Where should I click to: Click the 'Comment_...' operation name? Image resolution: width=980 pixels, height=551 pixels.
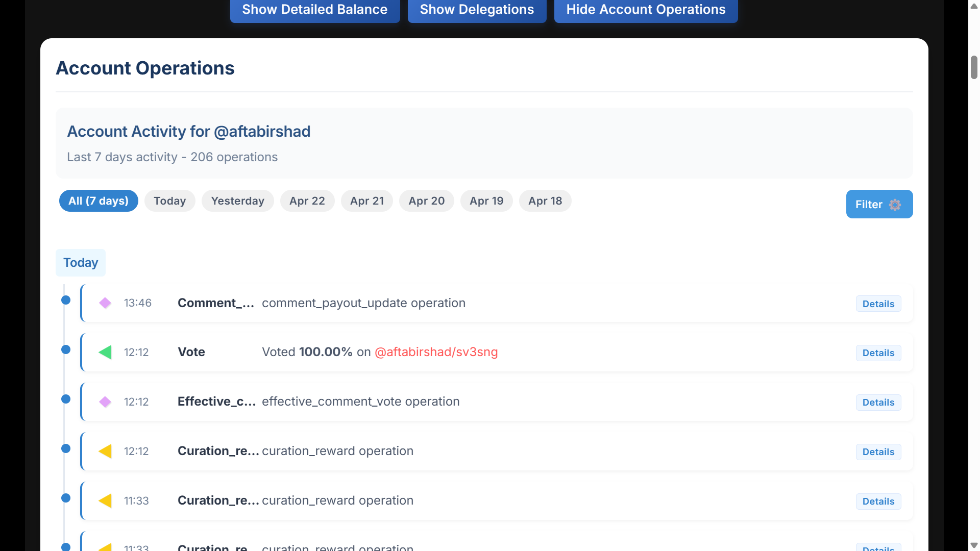216,303
